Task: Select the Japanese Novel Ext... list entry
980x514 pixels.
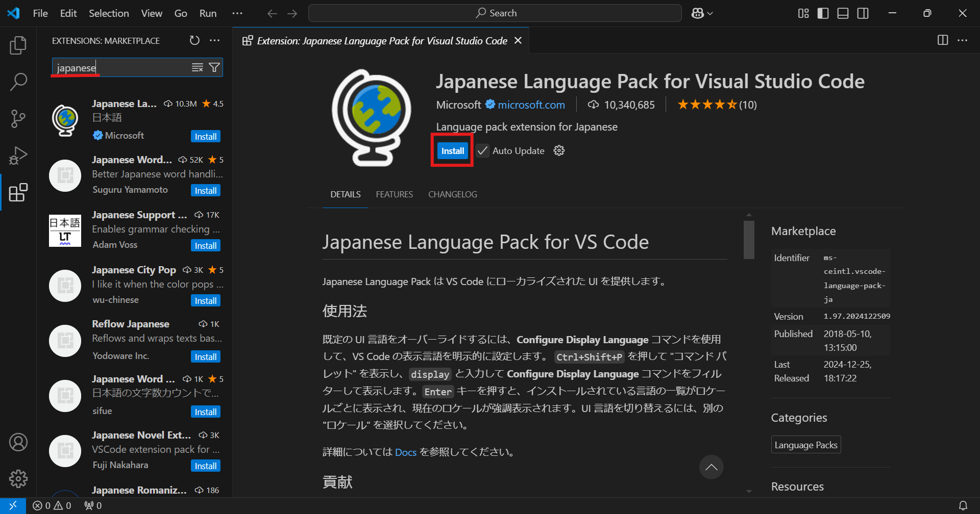Action: click(135, 450)
